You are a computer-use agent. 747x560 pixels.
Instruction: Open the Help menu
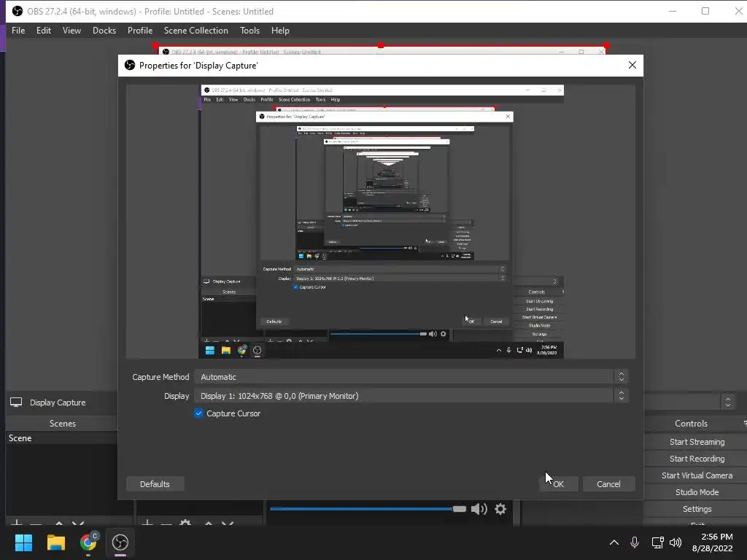click(x=280, y=31)
